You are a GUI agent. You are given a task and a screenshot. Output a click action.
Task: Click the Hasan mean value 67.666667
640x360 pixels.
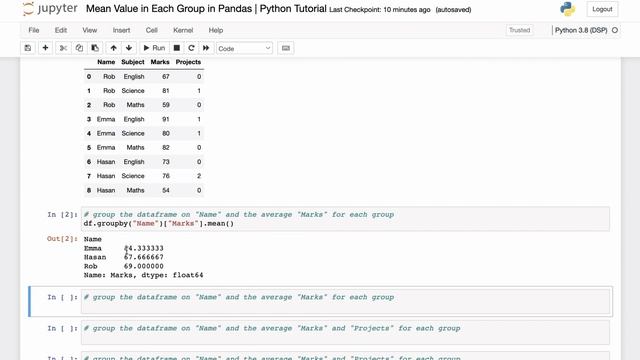click(144, 257)
